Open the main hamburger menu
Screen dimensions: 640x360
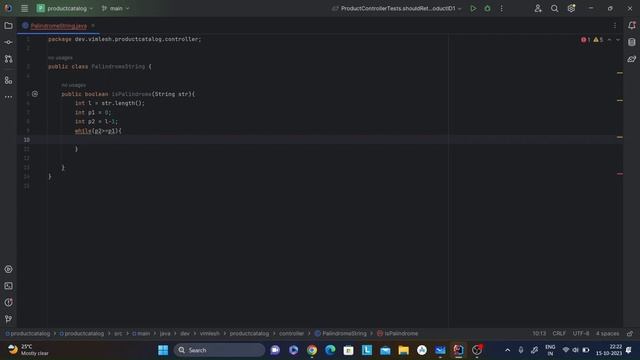coord(24,8)
